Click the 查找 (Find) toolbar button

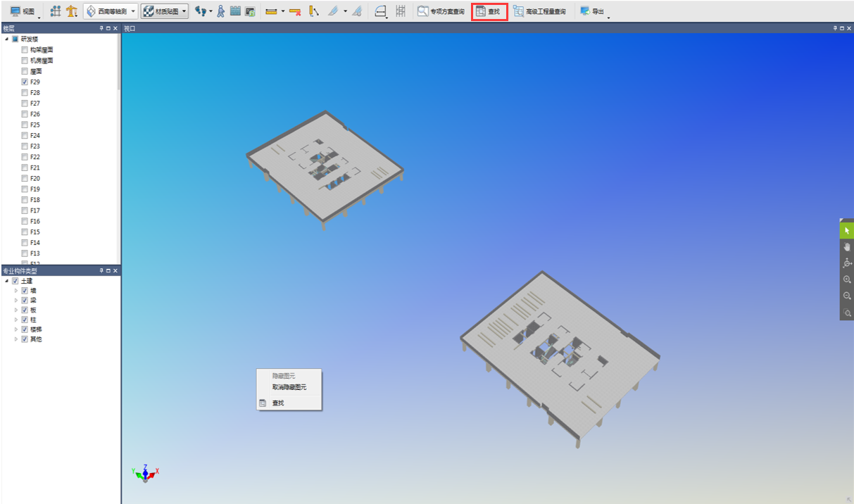tap(489, 11)
